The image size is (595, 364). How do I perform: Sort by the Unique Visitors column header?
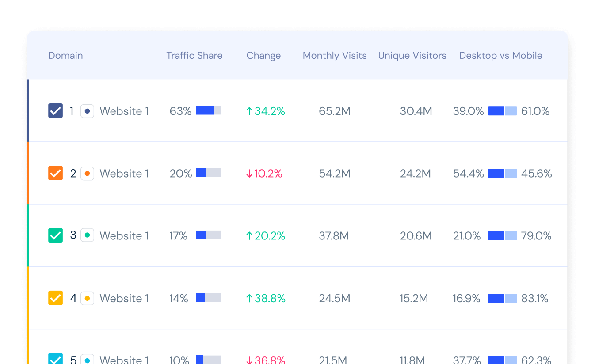point(412,56)
